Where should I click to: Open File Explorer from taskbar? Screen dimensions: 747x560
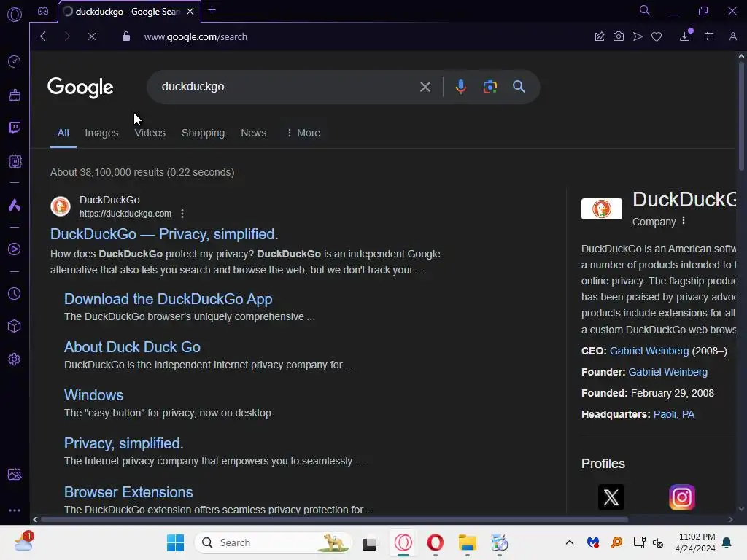pyautogui.click(x=468, y=542)
